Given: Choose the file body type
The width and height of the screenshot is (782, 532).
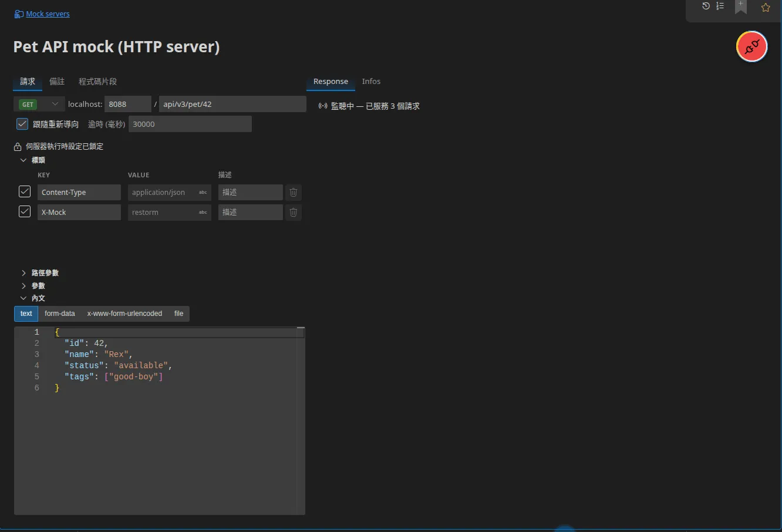Looking at the screenshot, I should [178, 314].
